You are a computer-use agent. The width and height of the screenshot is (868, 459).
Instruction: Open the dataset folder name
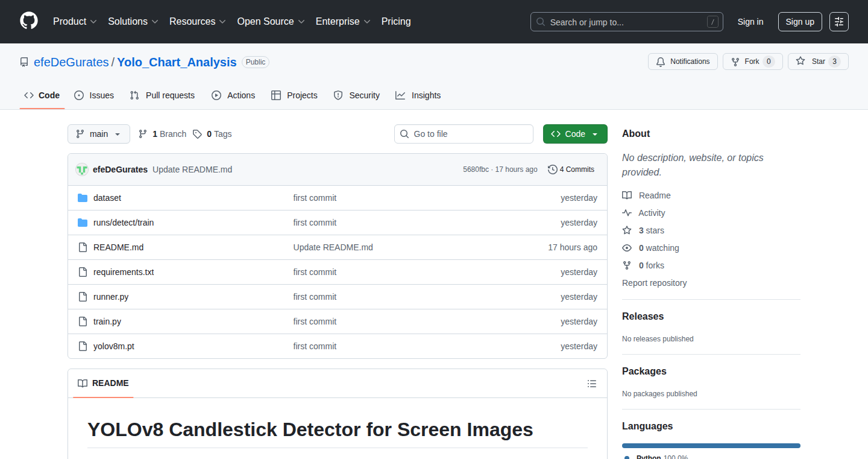point(107,198)
